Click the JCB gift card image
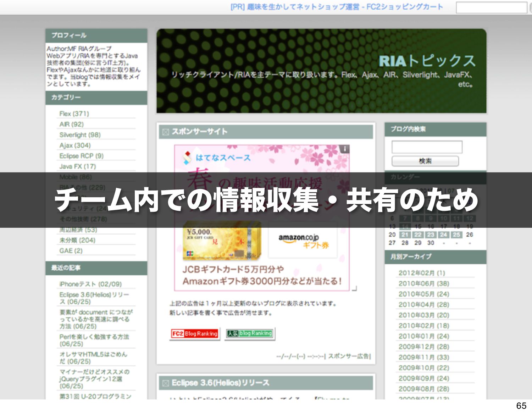Image resolution: width=532 pixels, height=414 pixels. point(222,241)
